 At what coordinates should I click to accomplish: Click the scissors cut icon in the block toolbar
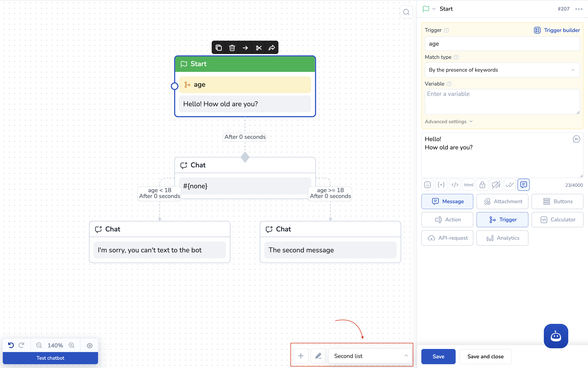tap(258, 48)
